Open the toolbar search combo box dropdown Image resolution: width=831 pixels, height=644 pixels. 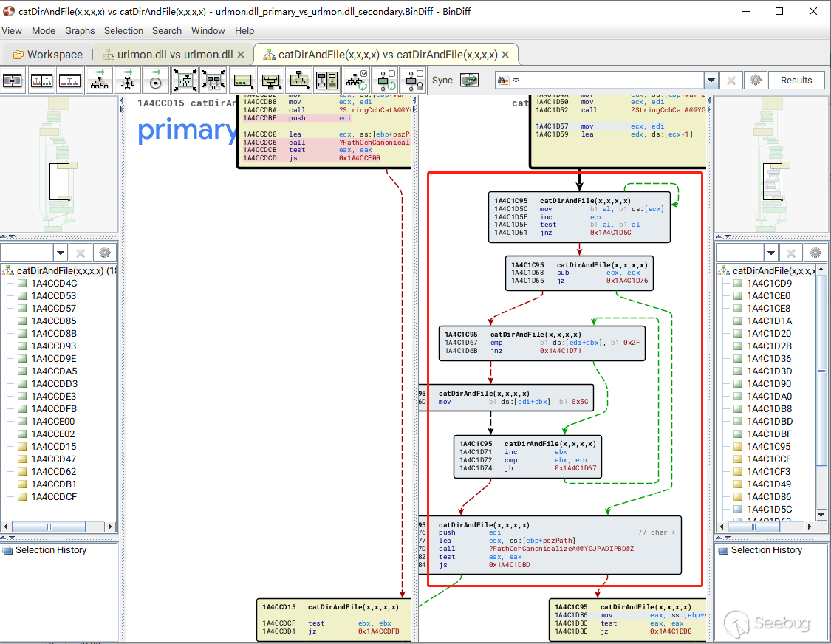pyautogui.click(x=711, y=80)
